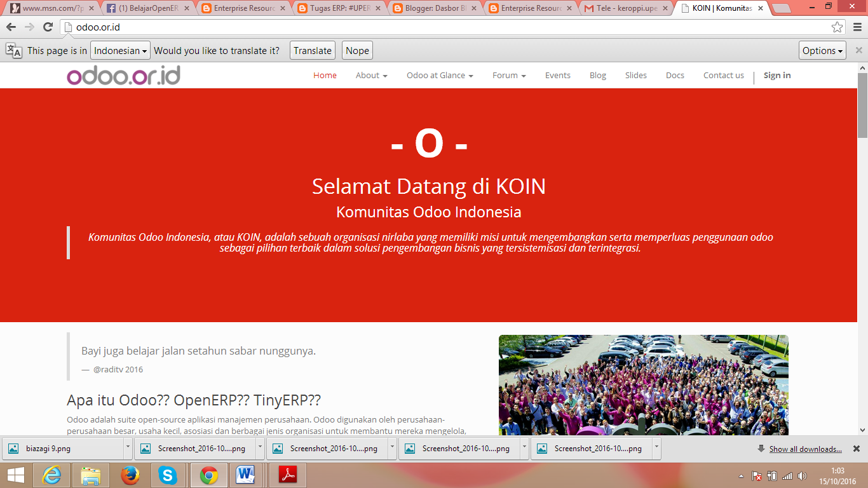Click the back navigation arrow
868x488 pixels.
(10, 28)
